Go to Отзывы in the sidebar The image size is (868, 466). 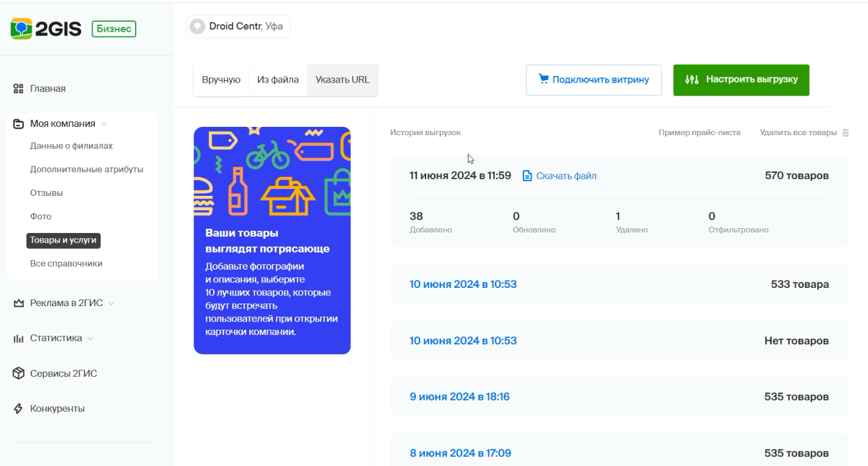pos(47,193)
